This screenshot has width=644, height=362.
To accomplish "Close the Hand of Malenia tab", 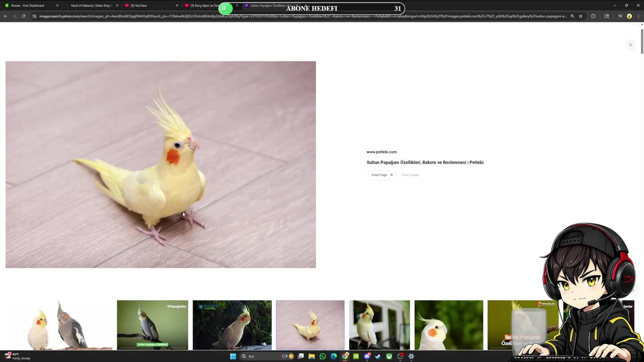I will click(x=117, y=6).
